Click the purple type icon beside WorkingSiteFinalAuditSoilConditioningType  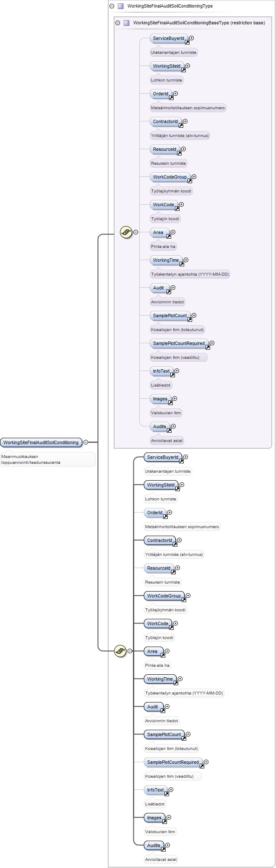pos(121,6)
